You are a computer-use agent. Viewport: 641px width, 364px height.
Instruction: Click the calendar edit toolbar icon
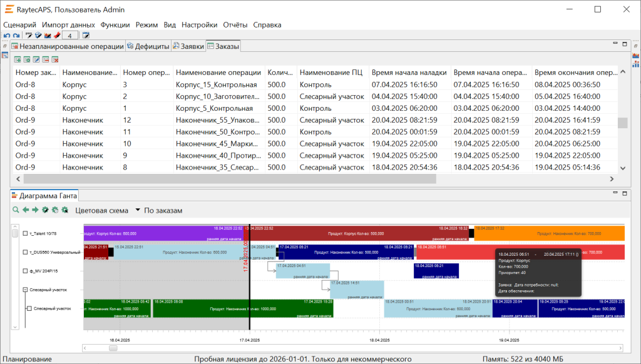(86, 36)
